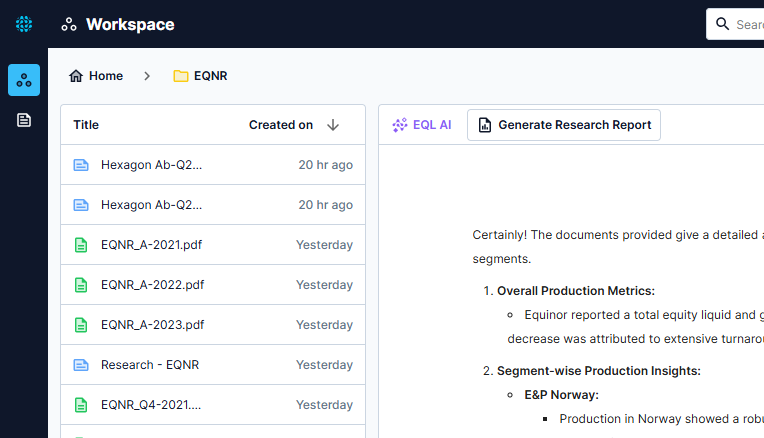Viewport: 764px width, 438px height.
Task: Click the Yesterday date of Research - EQNR
Action: coord(325,364)
